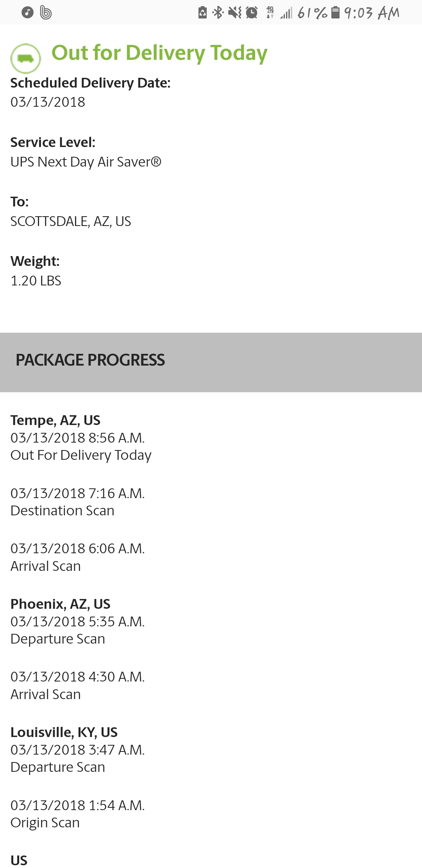
Task: Tap the Bixby notification icon in status bar
Action: pyautogui.click(x=46, y=13)
